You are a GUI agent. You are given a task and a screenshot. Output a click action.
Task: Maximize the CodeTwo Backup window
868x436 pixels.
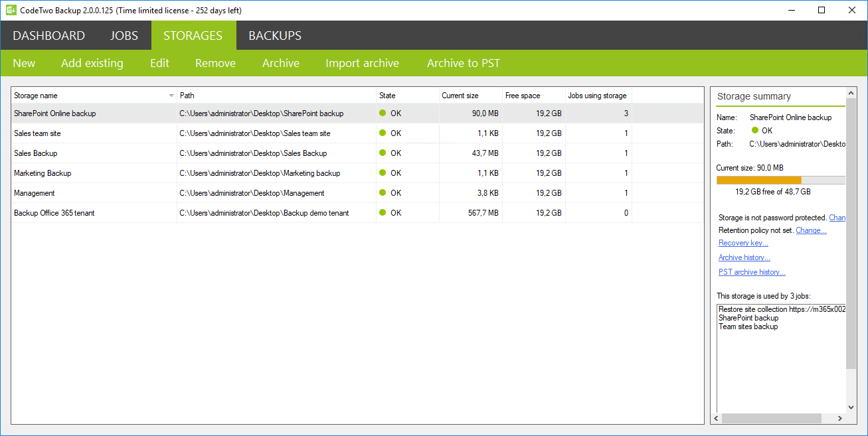(822, 10)
